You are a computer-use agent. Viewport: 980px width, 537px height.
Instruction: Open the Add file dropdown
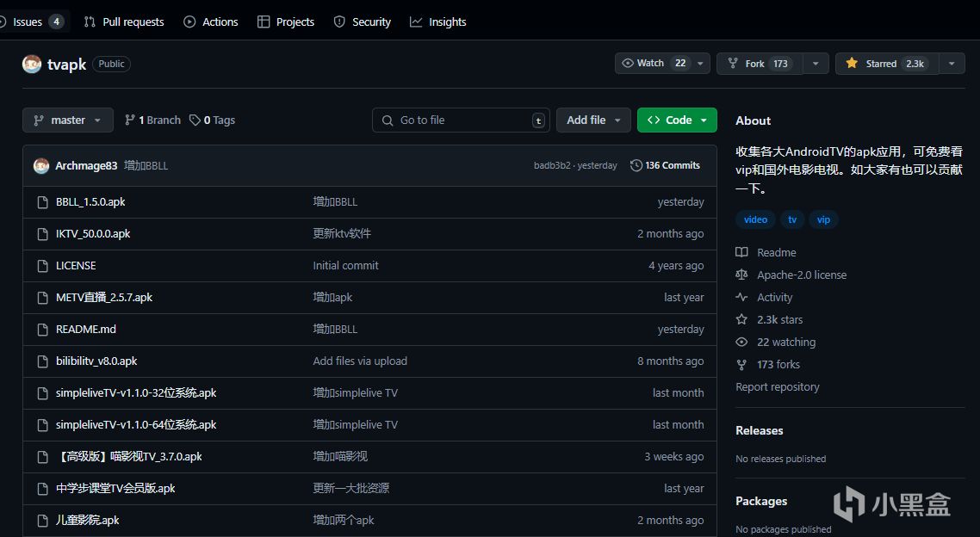point(593,120)
